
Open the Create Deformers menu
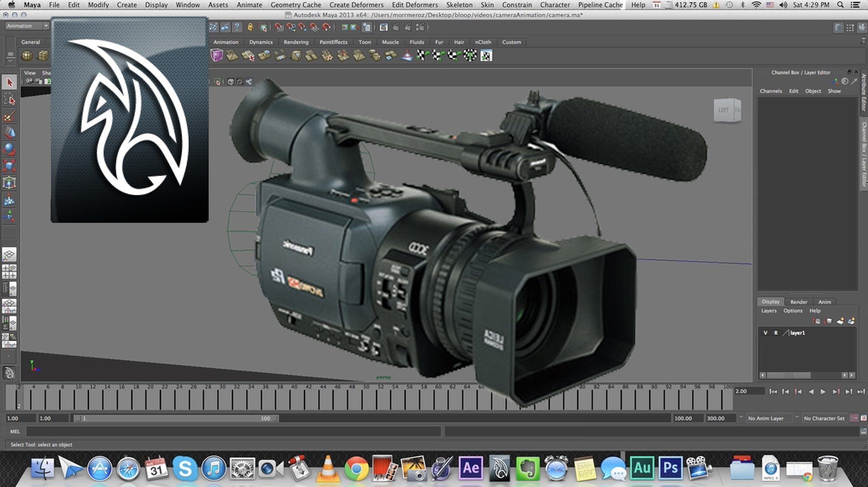click(x=356, y=5)
